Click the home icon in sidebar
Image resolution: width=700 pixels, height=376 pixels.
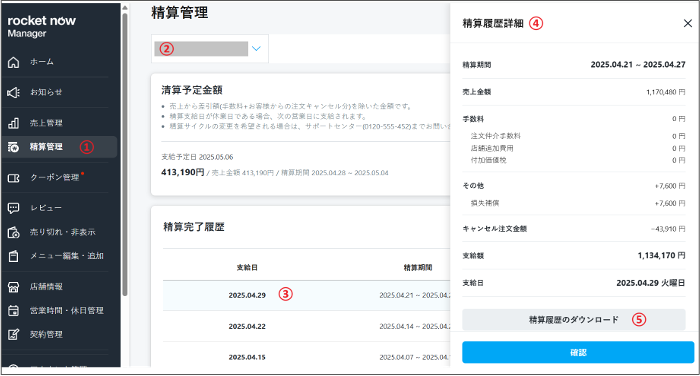coord(13,63)
